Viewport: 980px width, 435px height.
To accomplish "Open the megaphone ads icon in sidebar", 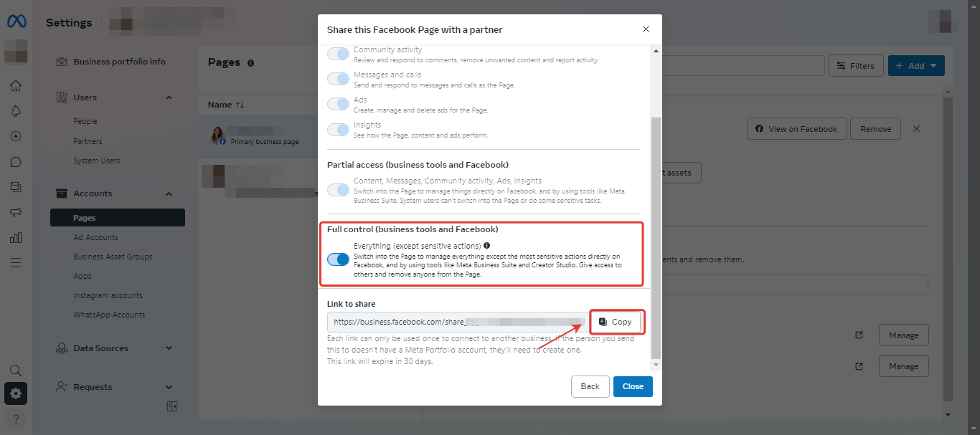I will [16, 212].
